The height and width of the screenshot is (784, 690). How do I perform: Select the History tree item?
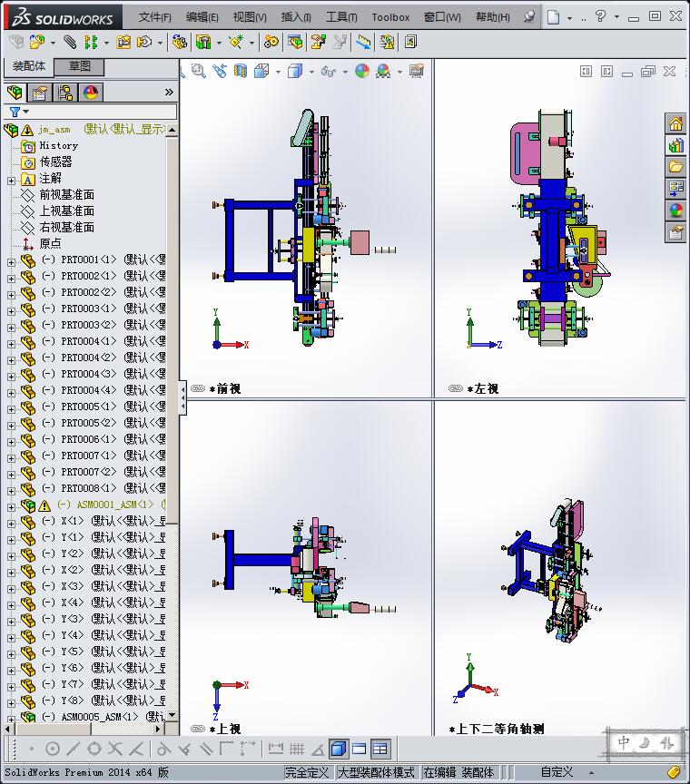pyautogui.click(x=58, y=145)
